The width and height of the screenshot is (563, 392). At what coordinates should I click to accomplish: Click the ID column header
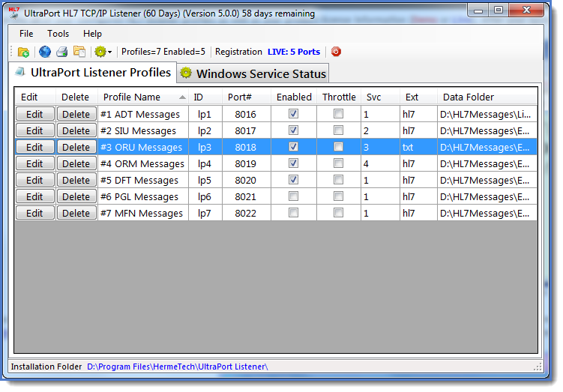coord(205,97)
